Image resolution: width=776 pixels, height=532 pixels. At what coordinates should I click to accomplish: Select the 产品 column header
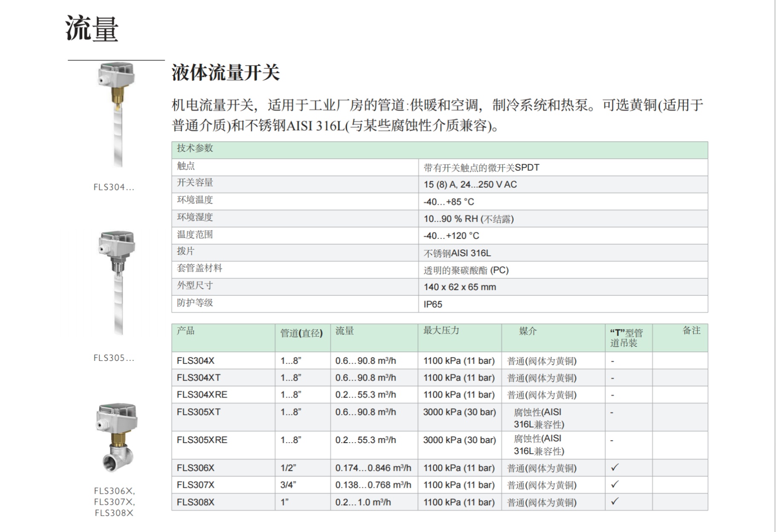186,331
